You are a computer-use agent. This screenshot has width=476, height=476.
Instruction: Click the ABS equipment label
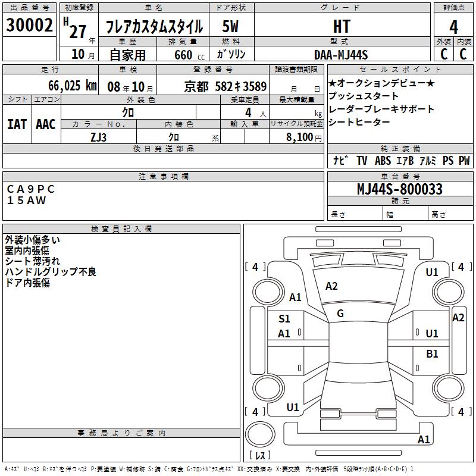383,160
